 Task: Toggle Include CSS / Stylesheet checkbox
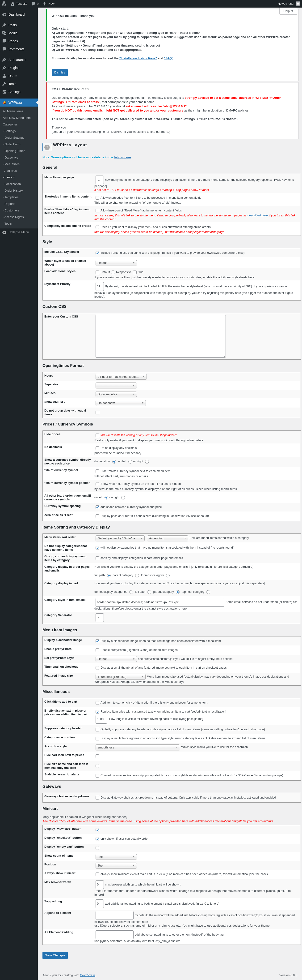tap(97, 253)
